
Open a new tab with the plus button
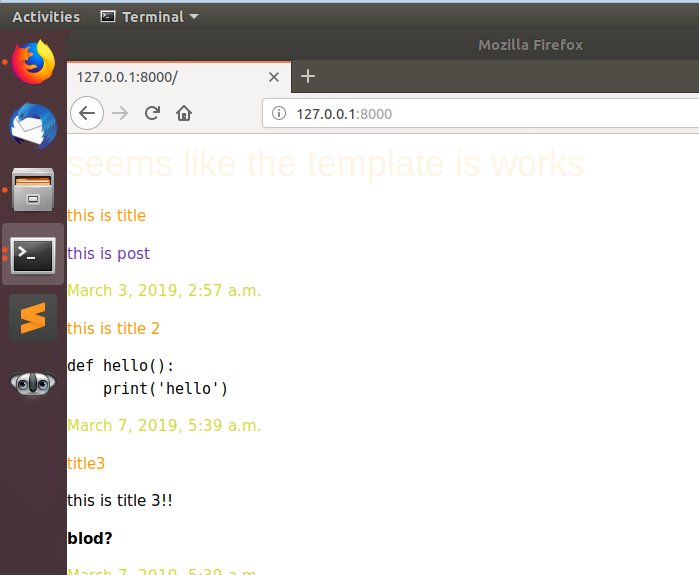click(x=308, y=76)
